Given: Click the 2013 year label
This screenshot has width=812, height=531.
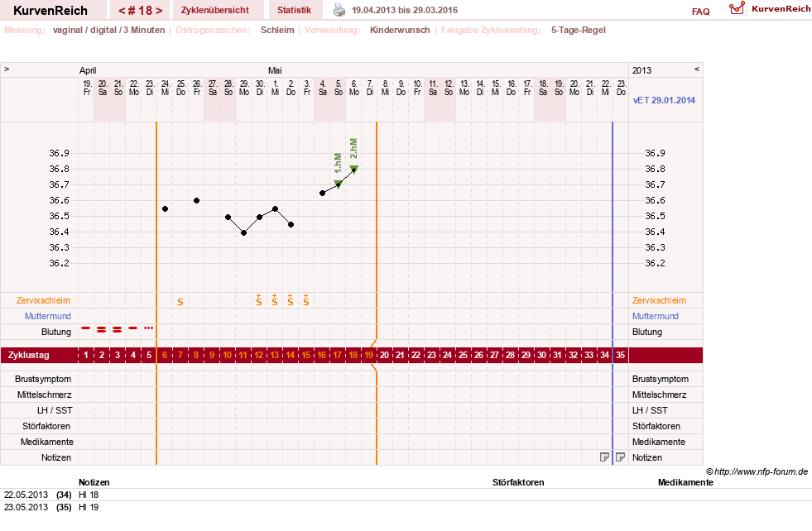Looking at the screenshot, I should [641, 70].
